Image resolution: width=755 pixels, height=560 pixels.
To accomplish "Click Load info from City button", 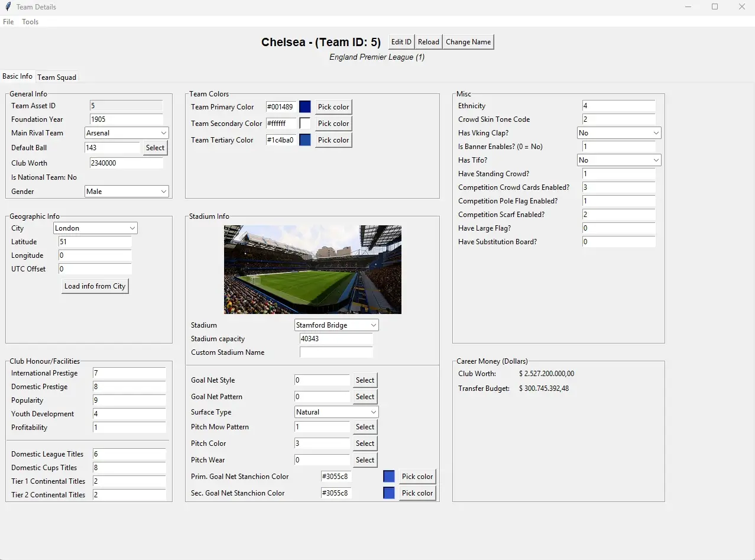I will coord(95,286).
